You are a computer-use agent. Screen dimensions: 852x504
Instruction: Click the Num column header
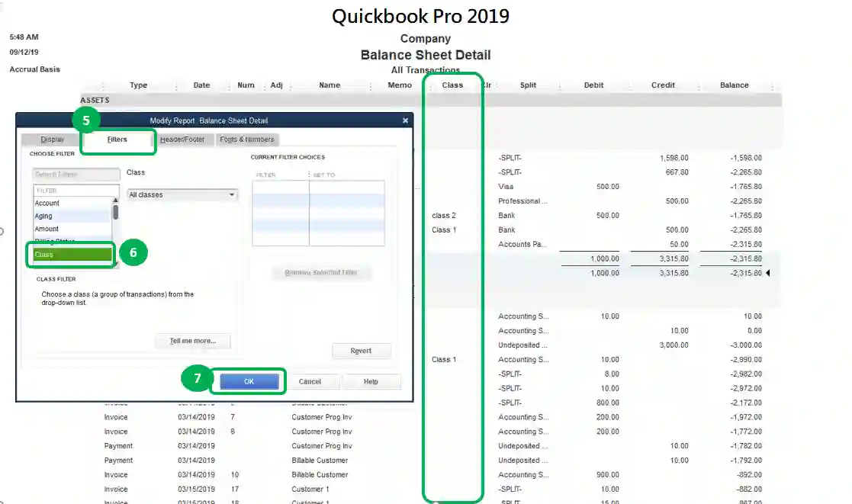[246, 85]
